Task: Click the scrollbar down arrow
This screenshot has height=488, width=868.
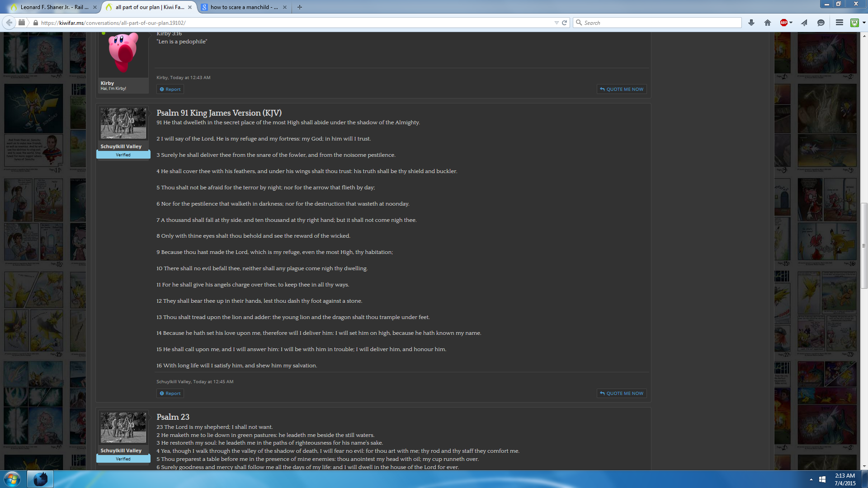Action: pos(864,466)
